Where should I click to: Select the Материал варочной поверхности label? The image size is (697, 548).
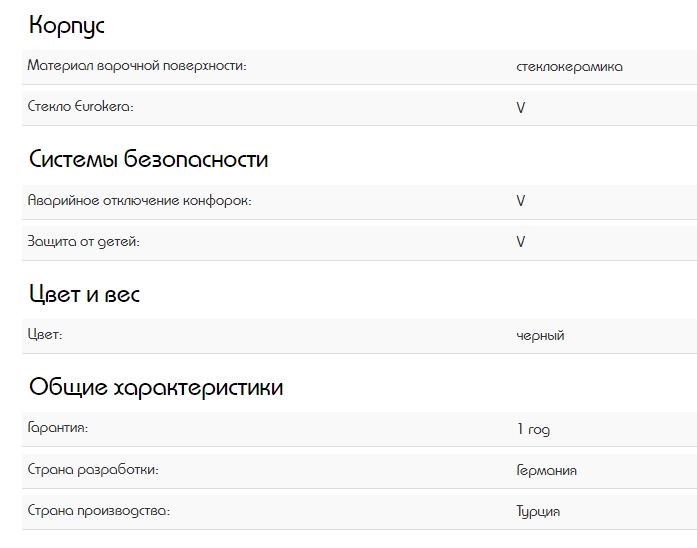click(x=137, y=66)
